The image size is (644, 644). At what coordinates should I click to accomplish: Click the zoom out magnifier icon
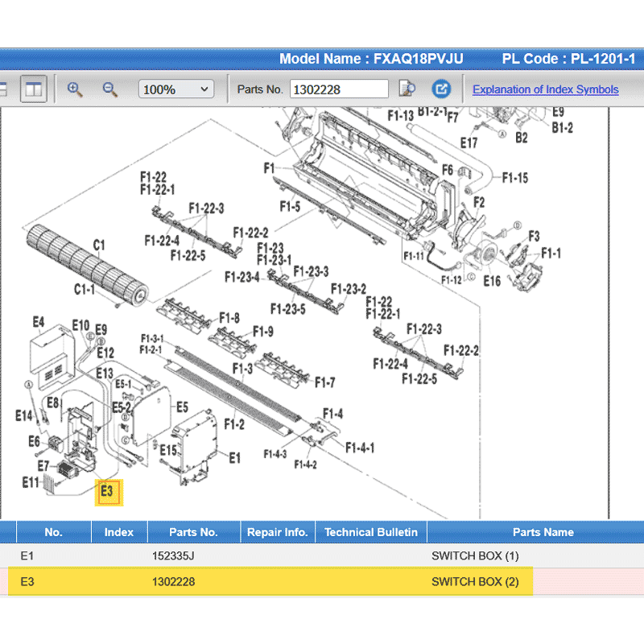[110, 89]
